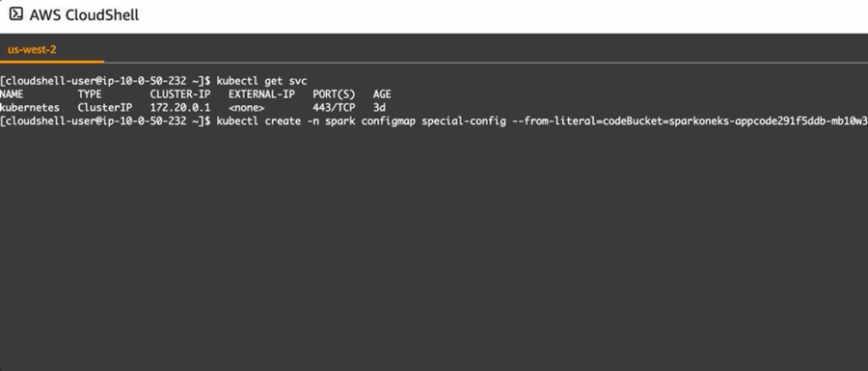Click the AGE column header
The width and height of the screenshot is (868, 371).
(x=382, y=94)
